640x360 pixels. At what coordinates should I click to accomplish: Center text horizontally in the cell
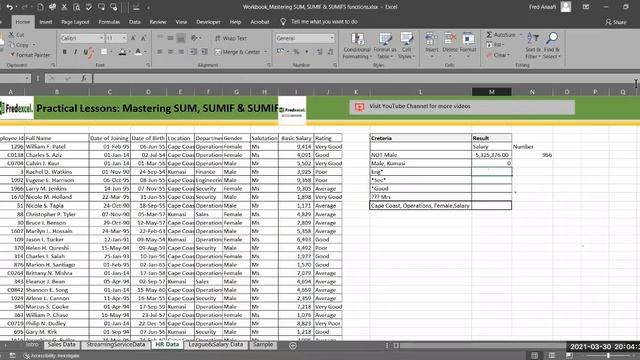[x=170, y=52]
